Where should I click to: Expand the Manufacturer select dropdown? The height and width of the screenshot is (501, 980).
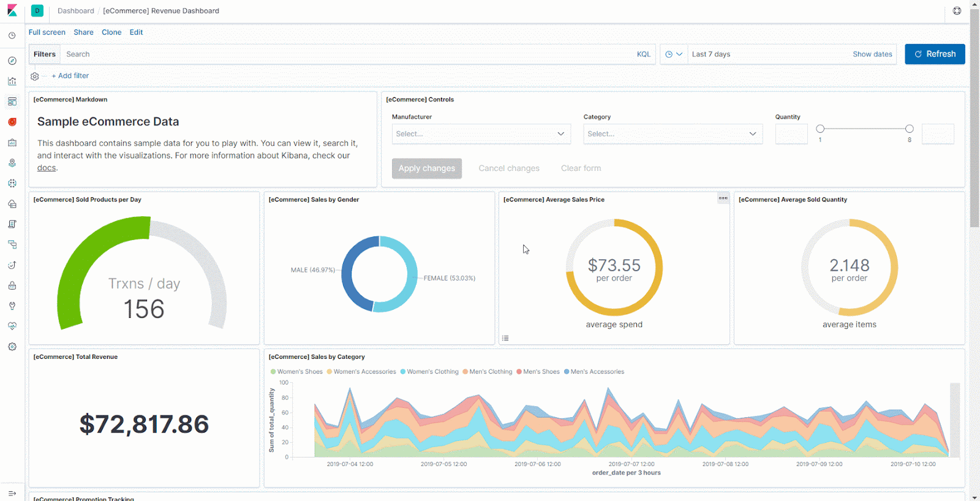[481, 134]
